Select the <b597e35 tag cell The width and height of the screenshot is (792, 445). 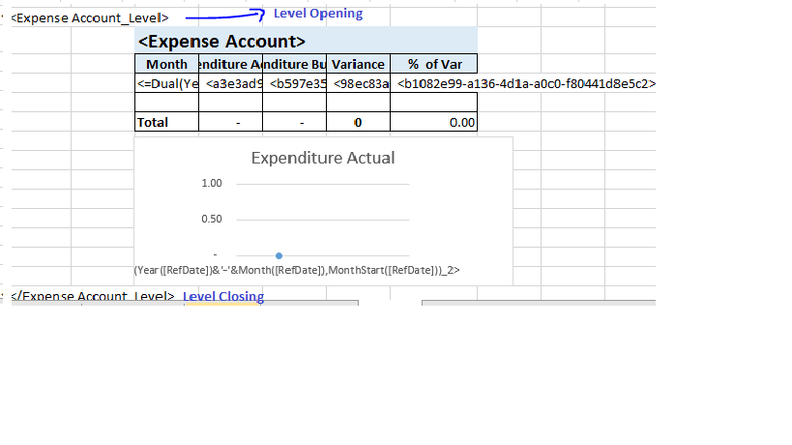coord(294,83)
